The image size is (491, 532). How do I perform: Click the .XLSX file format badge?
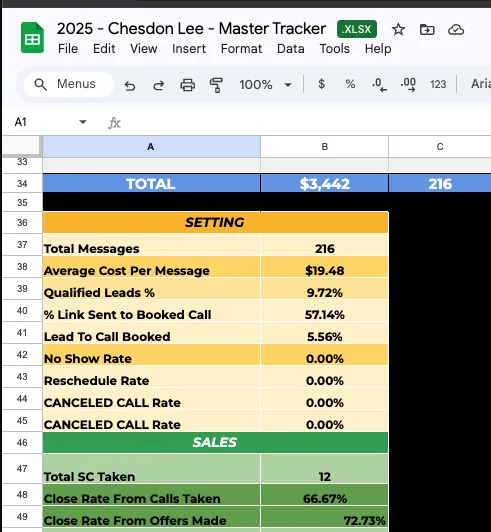point(357,29)
